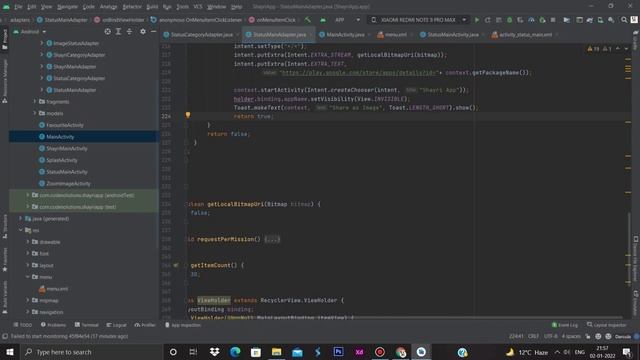The image size is (640, 360).
Task: Expand the folded requestPermission body
Action: (272, 239)
